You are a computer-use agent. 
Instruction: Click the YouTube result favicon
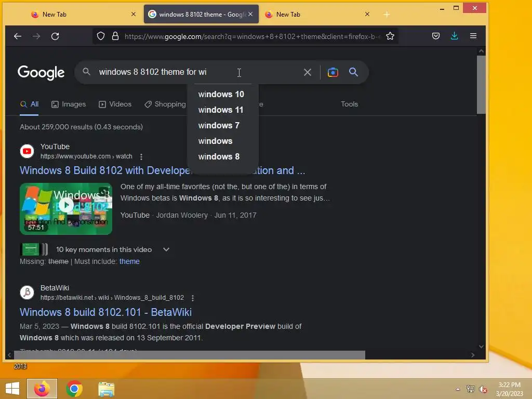pyautogui.click(x=27, y=151)
